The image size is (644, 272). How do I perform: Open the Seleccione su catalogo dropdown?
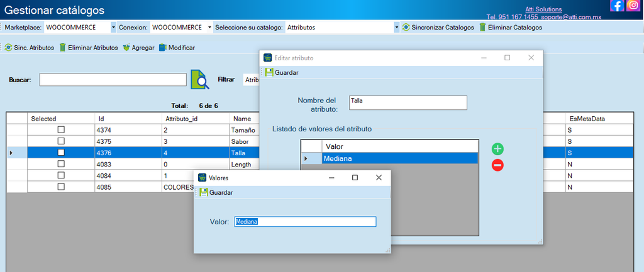396,28
